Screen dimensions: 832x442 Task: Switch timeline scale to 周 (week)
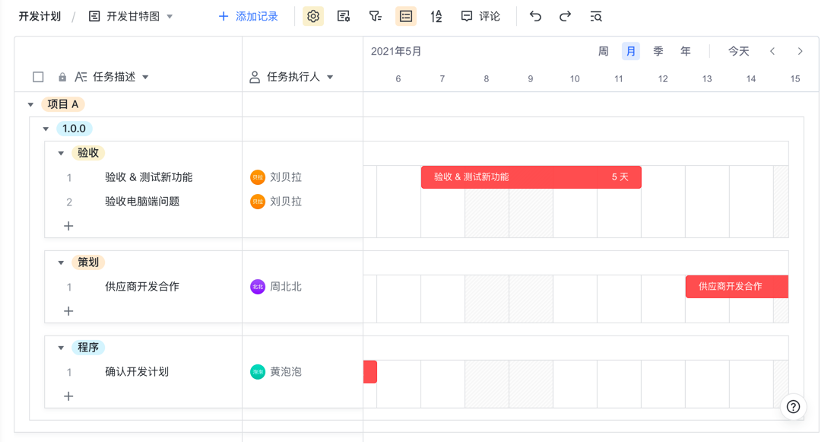[x=603, y=51]
